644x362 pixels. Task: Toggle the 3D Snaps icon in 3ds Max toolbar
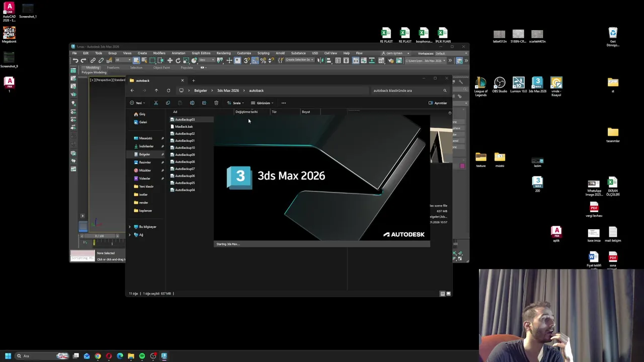tap(247, 61)
